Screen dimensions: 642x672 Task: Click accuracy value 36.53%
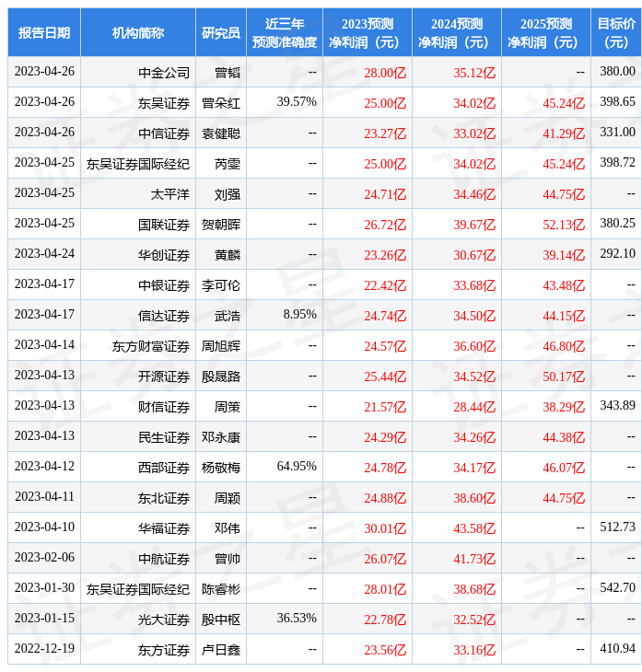point(297,619)
